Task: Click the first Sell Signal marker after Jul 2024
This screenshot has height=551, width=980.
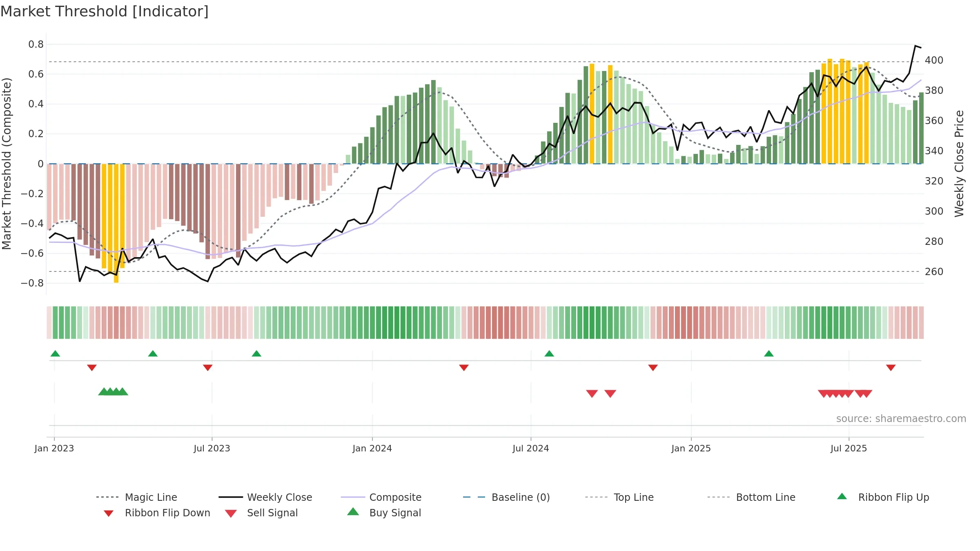Action: tap(592, 393)
